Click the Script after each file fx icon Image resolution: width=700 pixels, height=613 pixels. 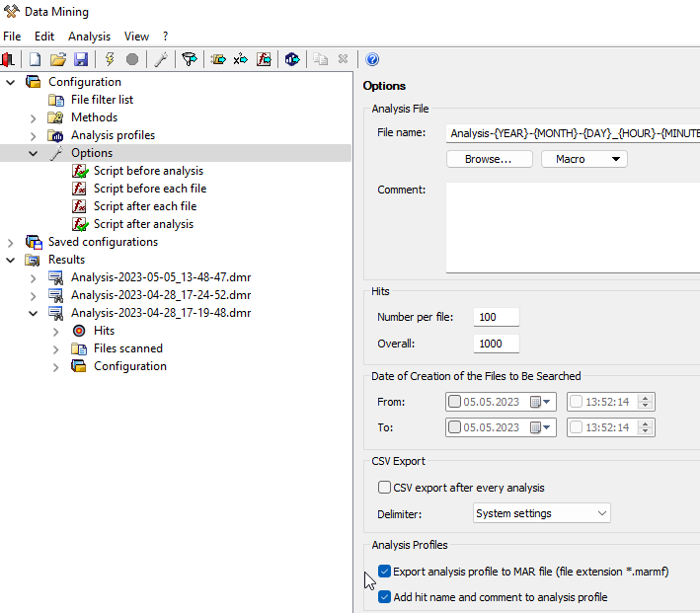click(79, 206)
